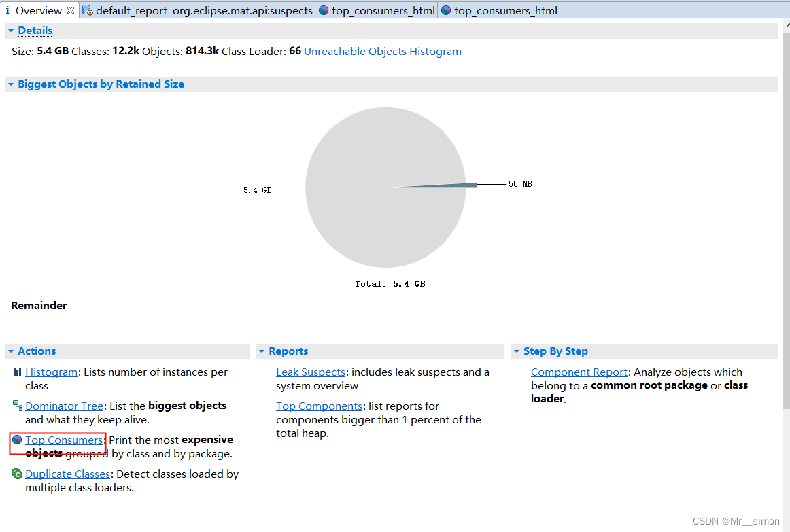Click first top_consumers_html tab pie icon

point(324,11)
